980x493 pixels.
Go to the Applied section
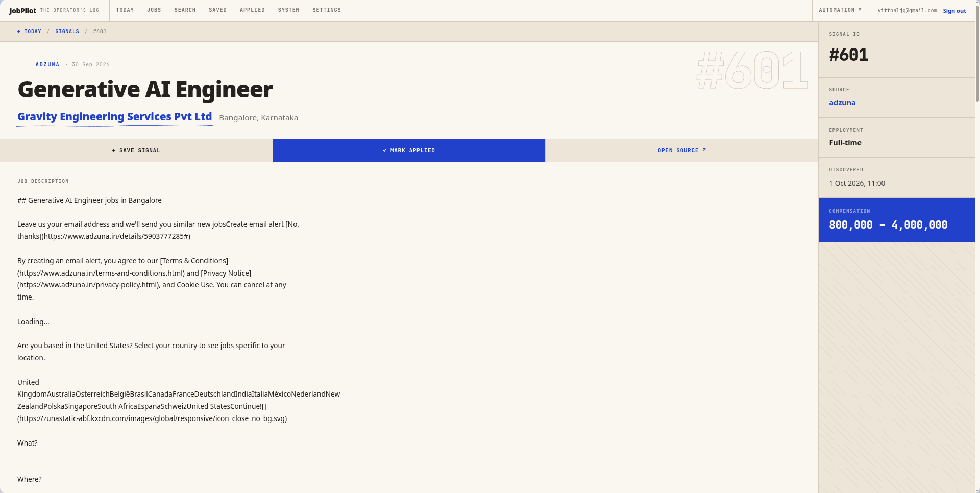pos(252,10)
